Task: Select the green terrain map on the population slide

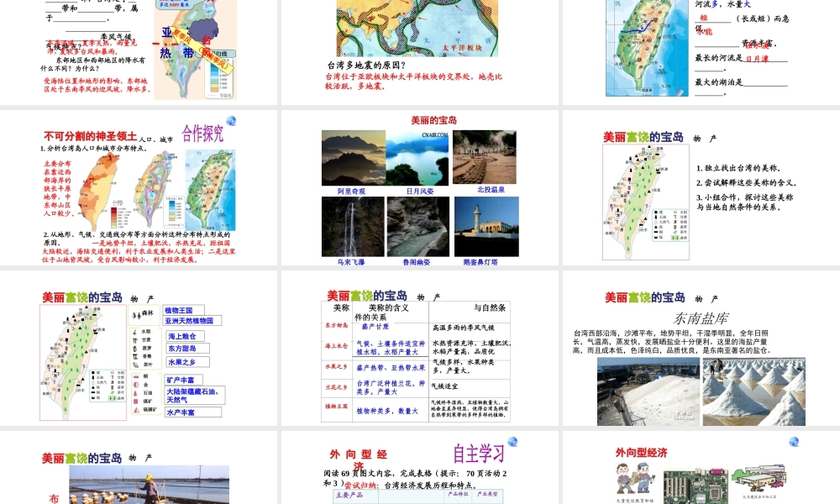Action: click(210, 189)
